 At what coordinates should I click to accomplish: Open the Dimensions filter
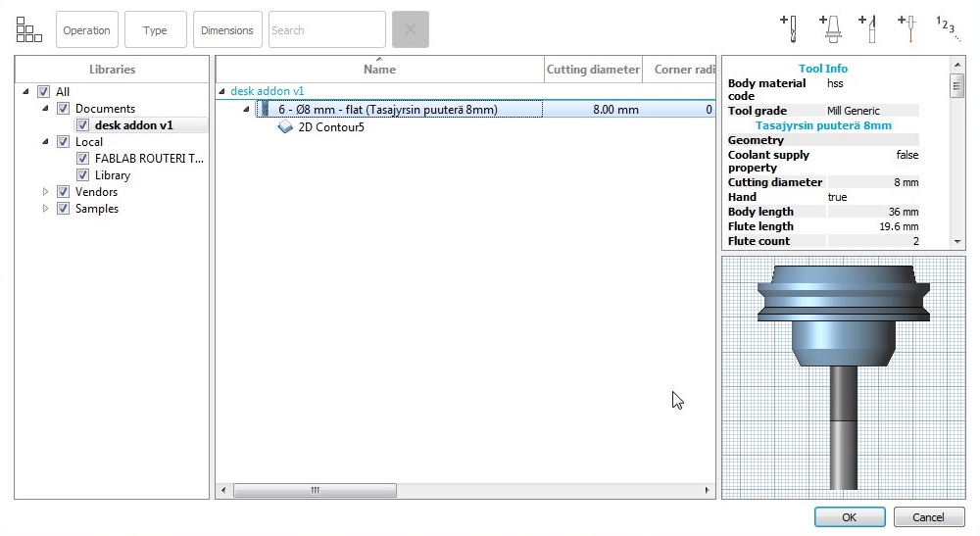(x=227, y=29)
